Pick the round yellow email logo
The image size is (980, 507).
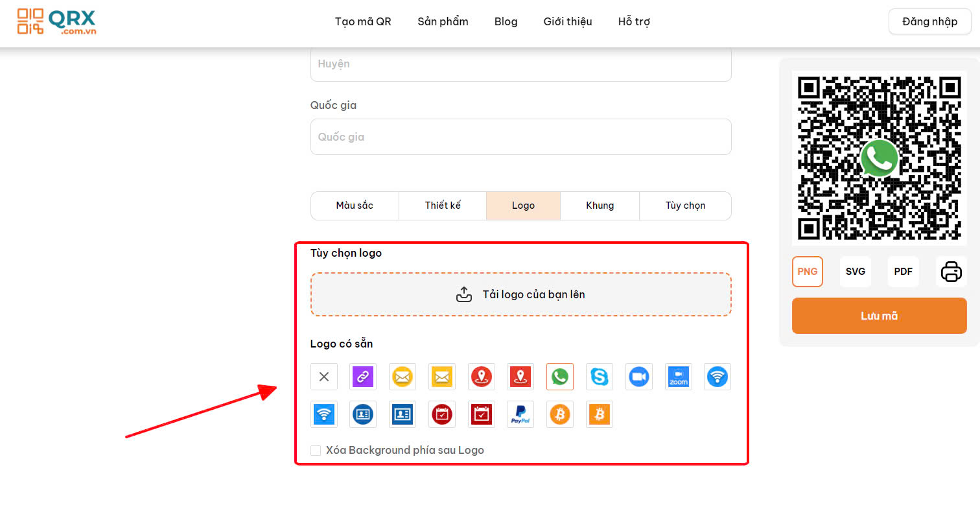pos(402,377)
